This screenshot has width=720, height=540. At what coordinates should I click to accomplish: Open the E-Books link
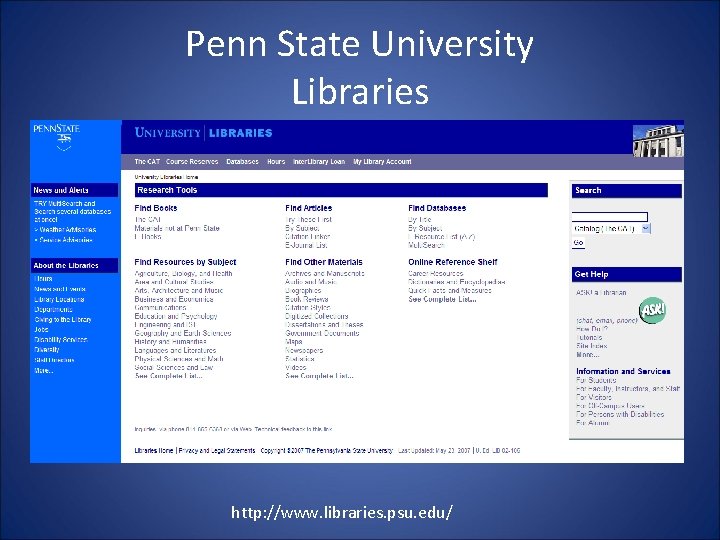(x=148, y=237)
